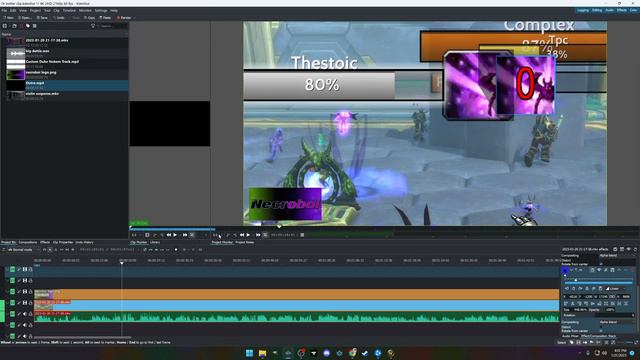Click the bin view mode icon
640x360 pixels.
35,26
